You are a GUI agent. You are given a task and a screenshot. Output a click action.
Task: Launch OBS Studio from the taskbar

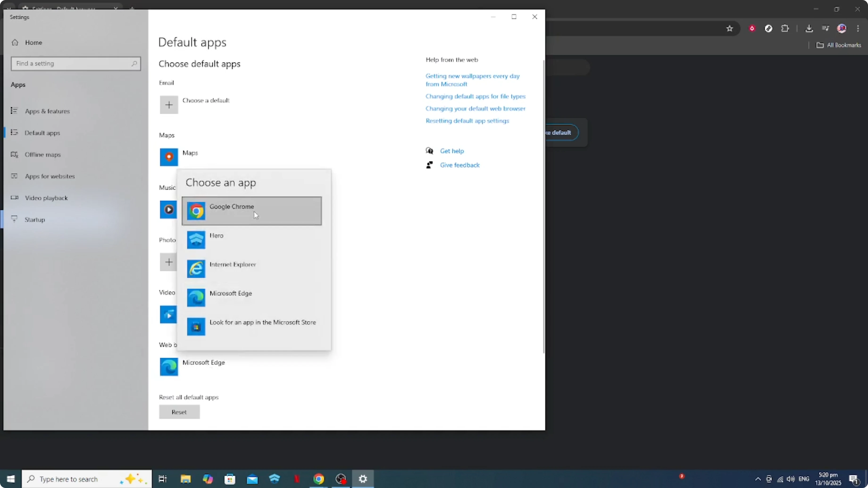340,479
